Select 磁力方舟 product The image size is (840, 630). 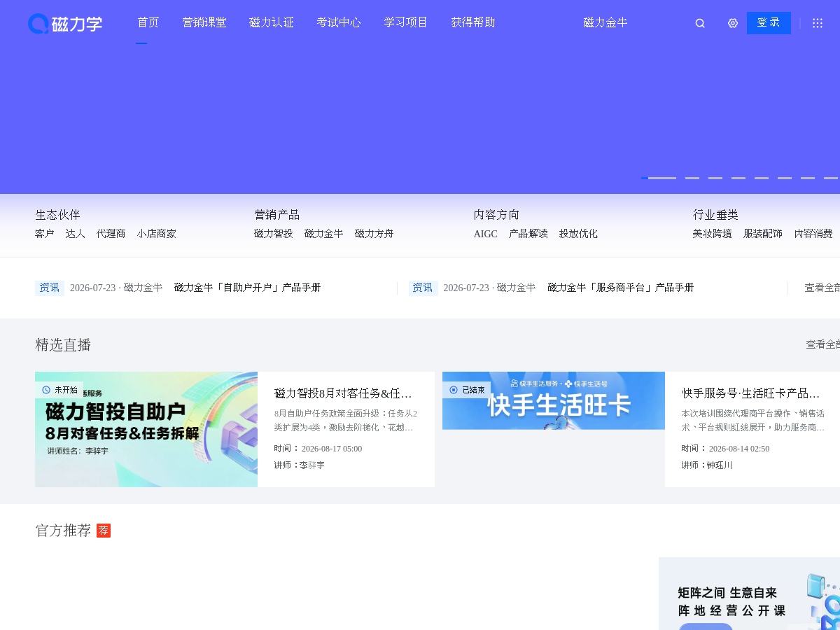pyautogui.click(x=374, y=234)
